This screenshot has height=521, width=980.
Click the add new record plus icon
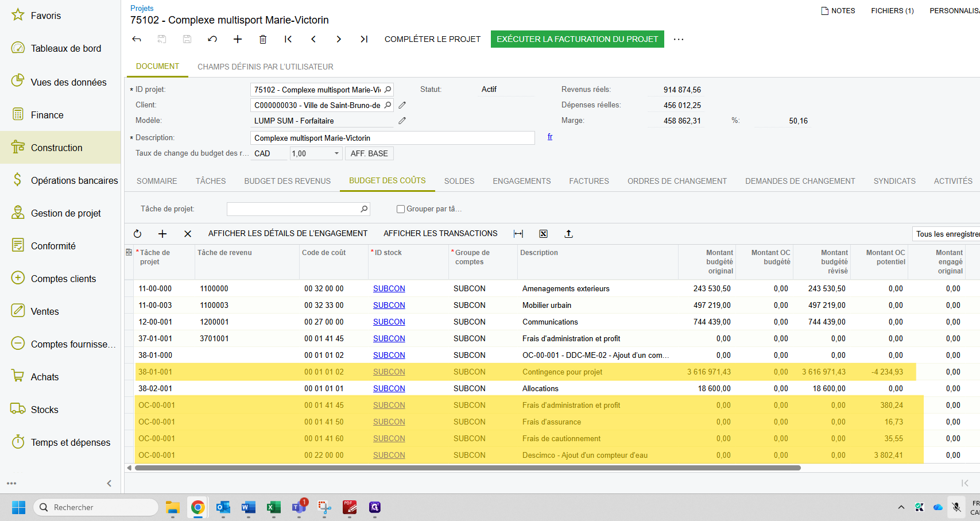point(238,39)
